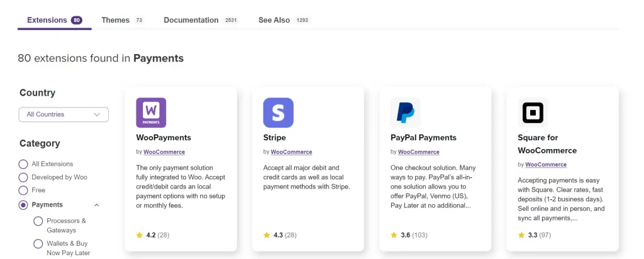Select the Free category radio button
Image resolution: width=644 pixels, height=259 pixels.
[x=23, y=190]
